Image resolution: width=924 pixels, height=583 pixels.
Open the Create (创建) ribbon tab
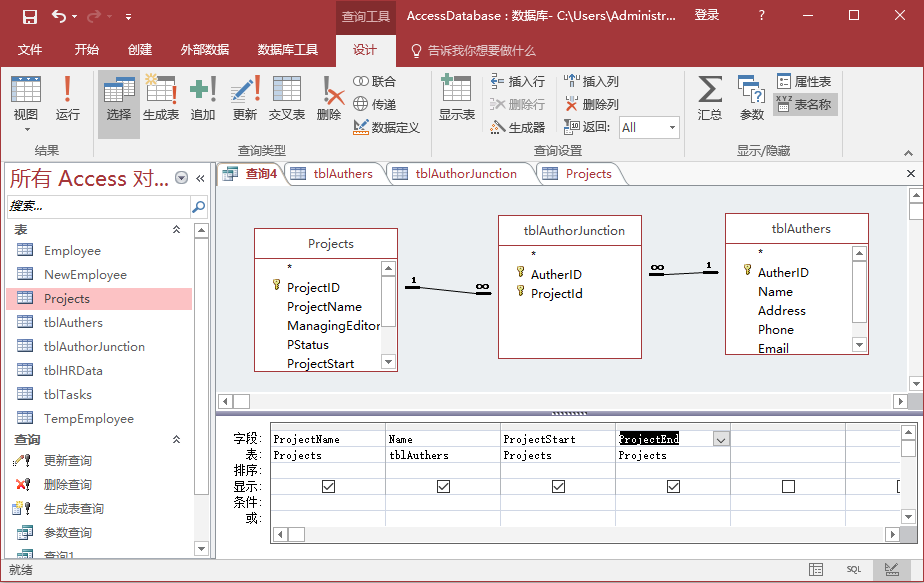(140, 50)
